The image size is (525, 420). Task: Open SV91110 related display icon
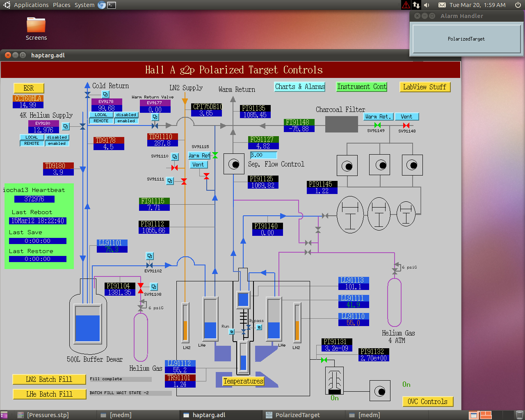pyautogui.click(x=175, y=157)
